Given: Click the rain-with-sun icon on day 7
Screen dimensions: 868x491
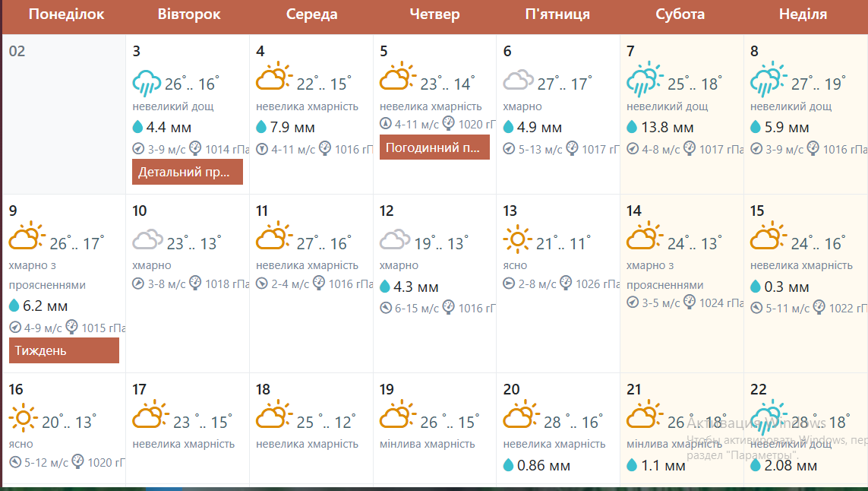Looking at the screenshot, I should click(x=645, y=79).
